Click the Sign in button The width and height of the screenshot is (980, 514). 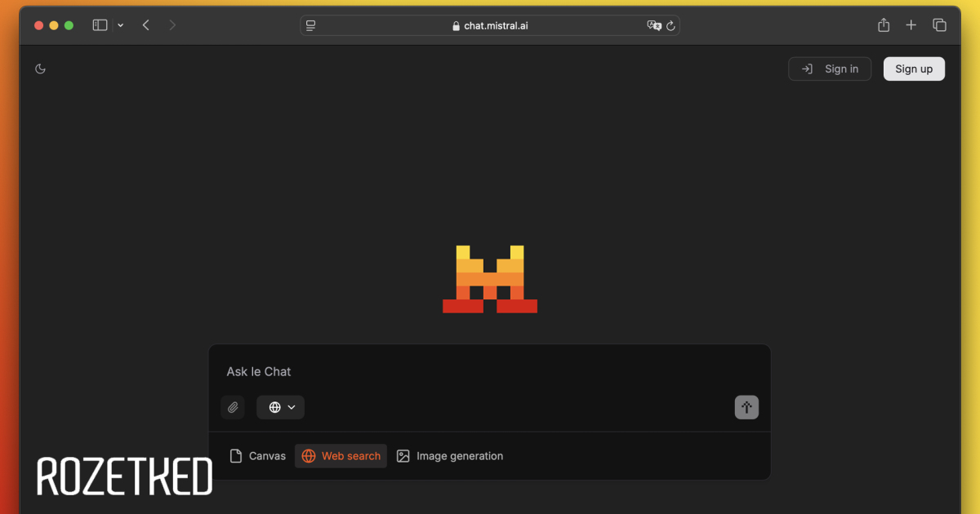(830, 69)
